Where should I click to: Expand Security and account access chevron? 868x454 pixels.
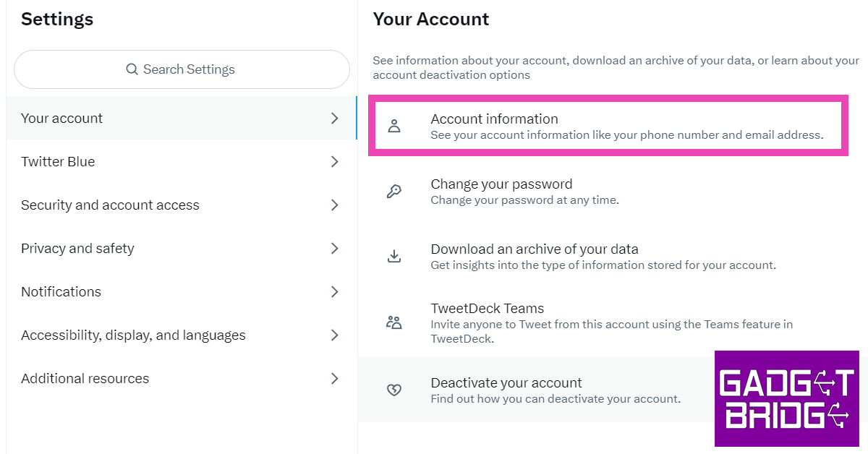tap(334, 205)
